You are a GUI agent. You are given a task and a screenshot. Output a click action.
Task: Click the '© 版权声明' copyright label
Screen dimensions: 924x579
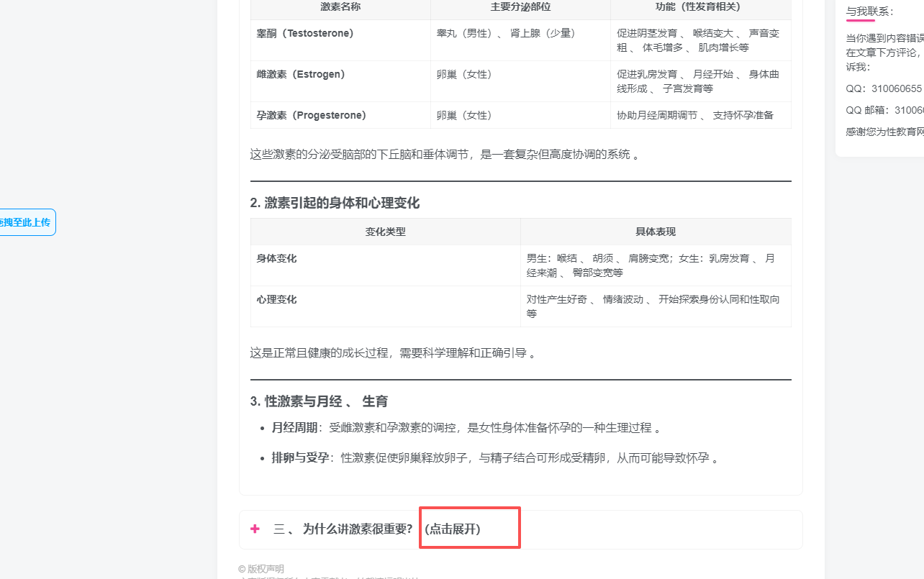pos(261,569)
